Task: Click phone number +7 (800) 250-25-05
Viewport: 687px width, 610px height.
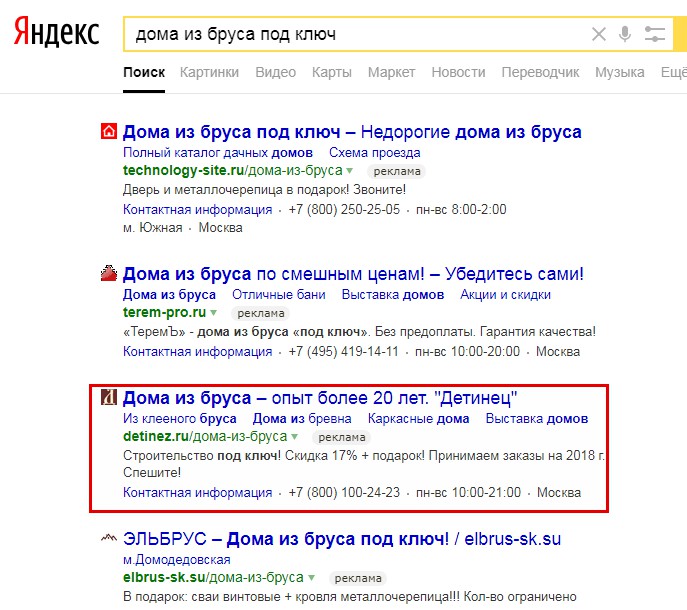Action: (x=344, y=209)
